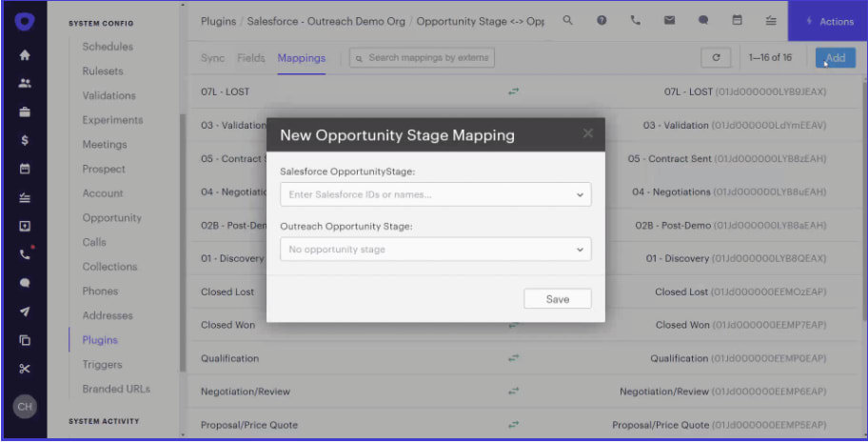This screenshot has height=443, width=868.
Task: Click sync arrows icon in Negotiation/Review row
Action: point(514,392)
